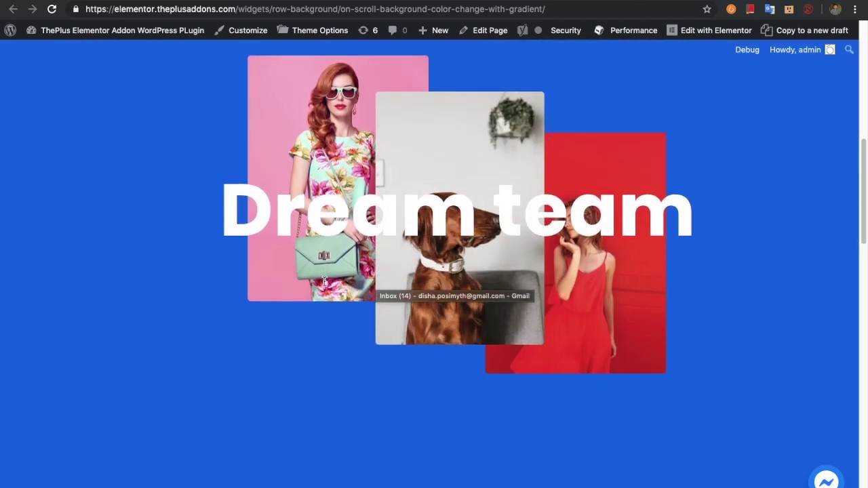Reload the page with the refresh icon
868x488 pixels.
click(x=52, y=9)
